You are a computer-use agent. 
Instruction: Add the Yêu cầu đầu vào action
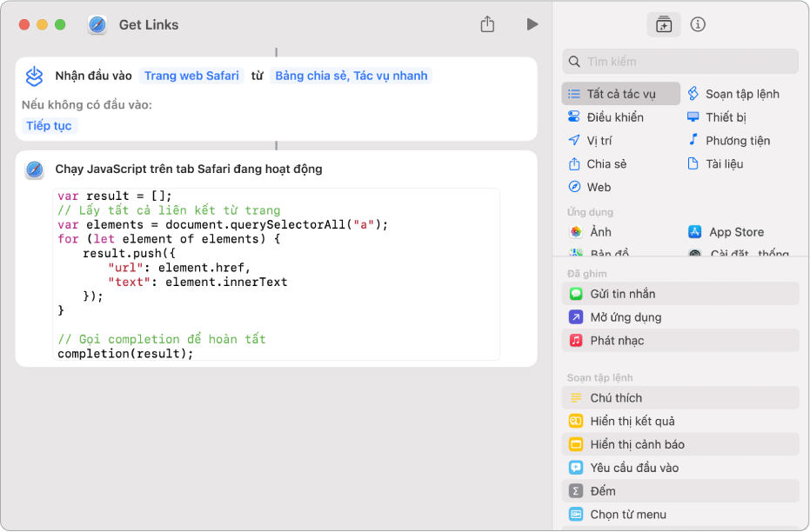click(x=680, y=468)
